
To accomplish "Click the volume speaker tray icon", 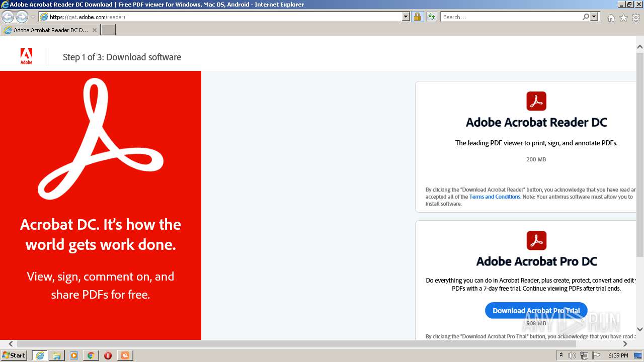I will [x=572, y=355].
